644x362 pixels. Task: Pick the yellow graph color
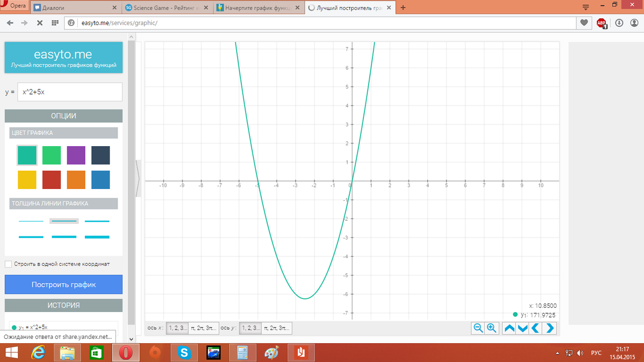(27, 180)
